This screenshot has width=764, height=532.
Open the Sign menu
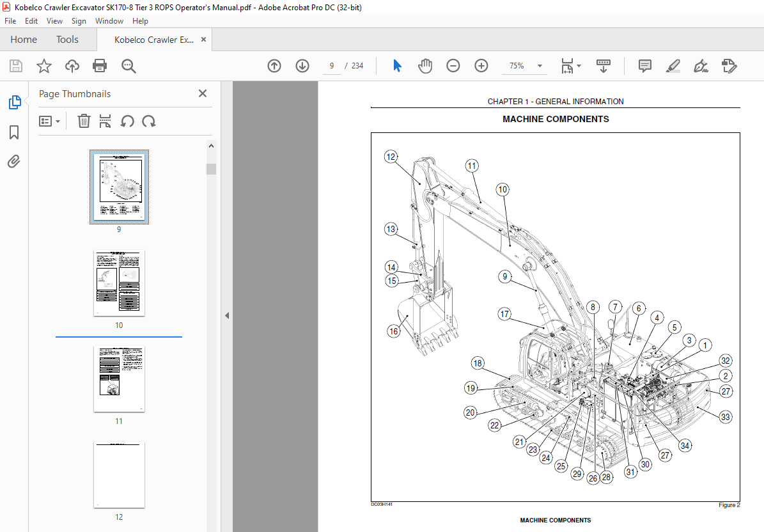[79, 21]
